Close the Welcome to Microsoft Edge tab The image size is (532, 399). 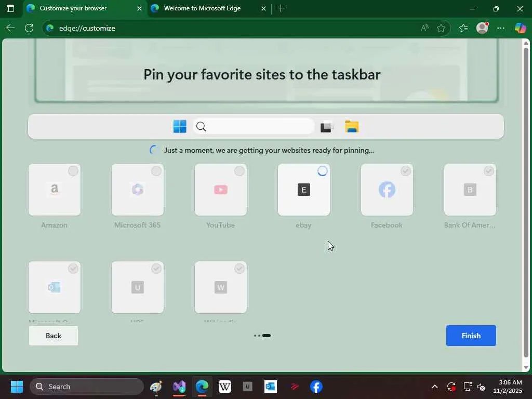(x=263, y=8)
